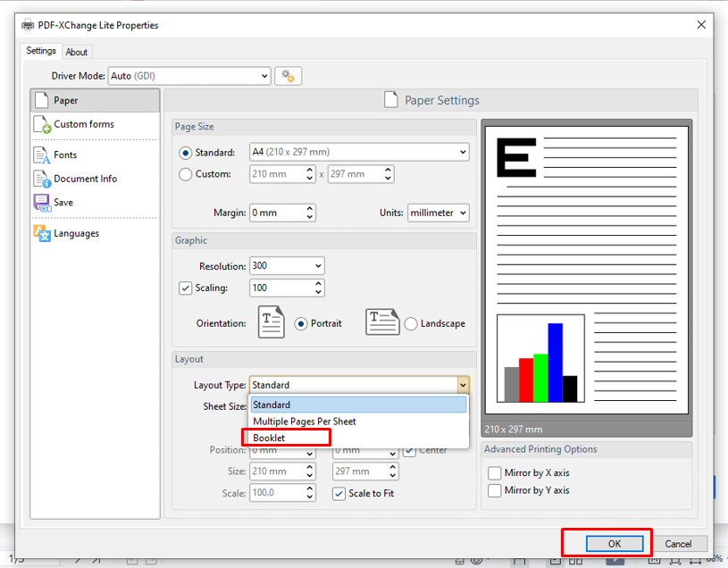Screen dimensions: 728x568
Task: Select the Settings tab
Action: pyautogui.click(x=40, y=51)
